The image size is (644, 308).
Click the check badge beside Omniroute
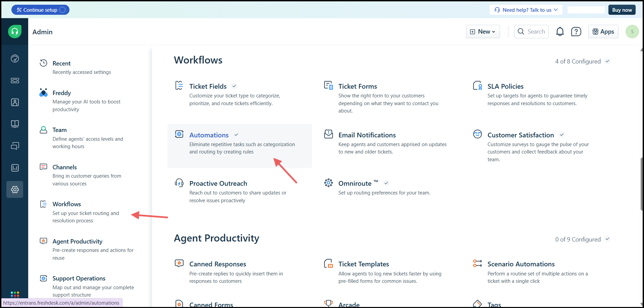(x=386, y=183)
